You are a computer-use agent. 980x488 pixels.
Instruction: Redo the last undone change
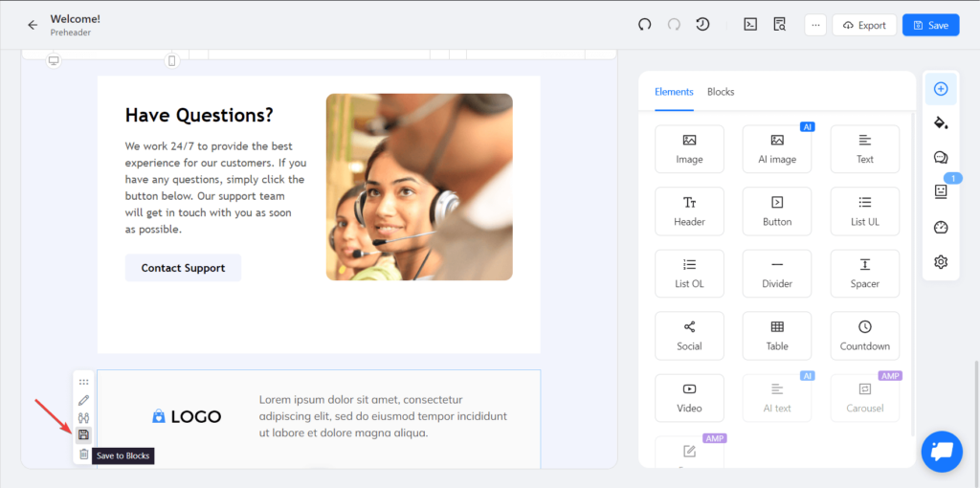click(674, 24)
